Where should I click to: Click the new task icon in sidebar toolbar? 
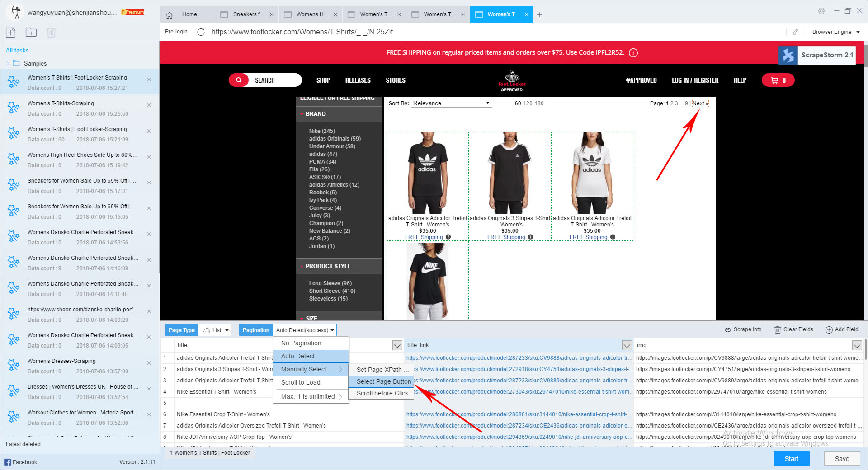11,32
